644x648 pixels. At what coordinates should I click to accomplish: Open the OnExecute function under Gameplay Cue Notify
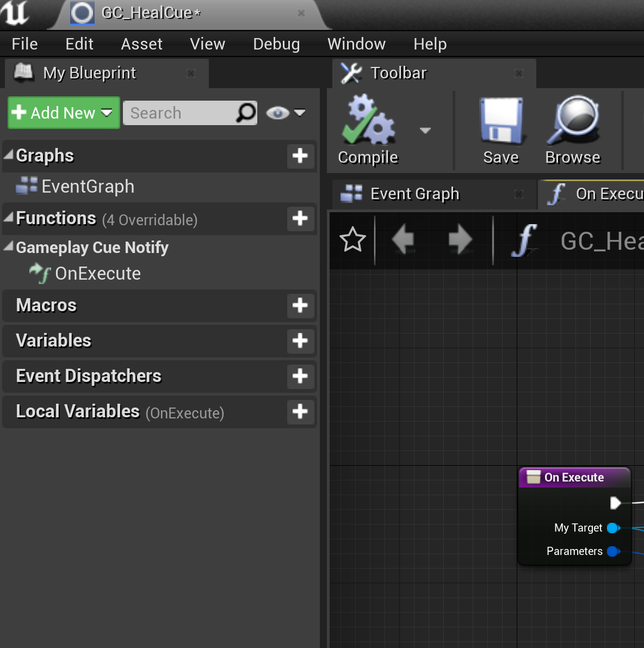(97, 274)
